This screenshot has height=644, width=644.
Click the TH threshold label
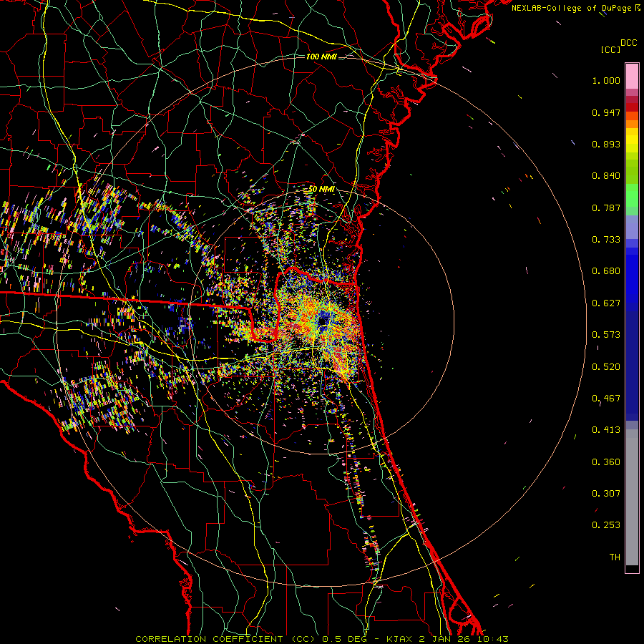coord(615,557)
